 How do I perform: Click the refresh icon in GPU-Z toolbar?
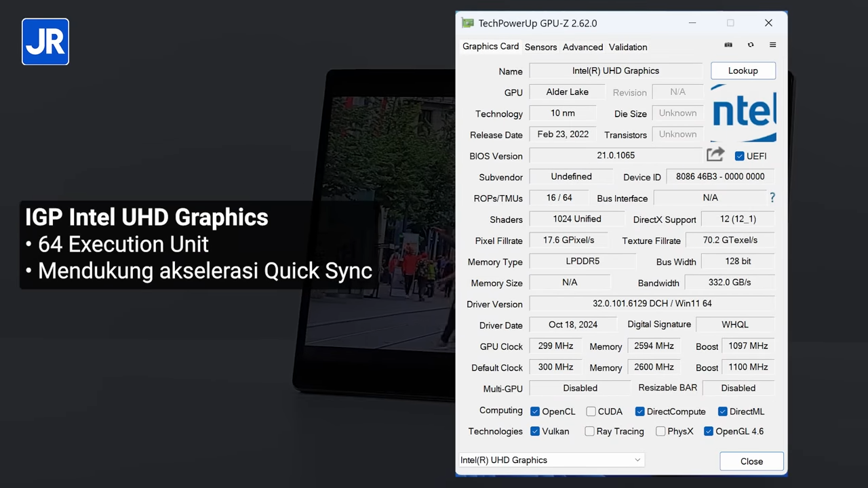pyautogui.click(x=751, y=45)
